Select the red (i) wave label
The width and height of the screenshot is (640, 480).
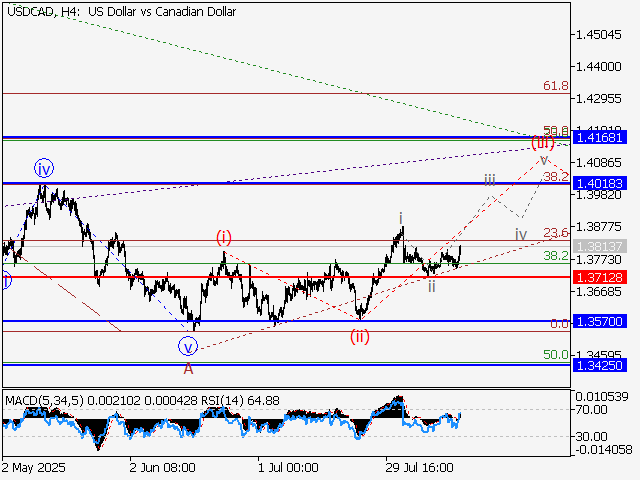point(223,237)
